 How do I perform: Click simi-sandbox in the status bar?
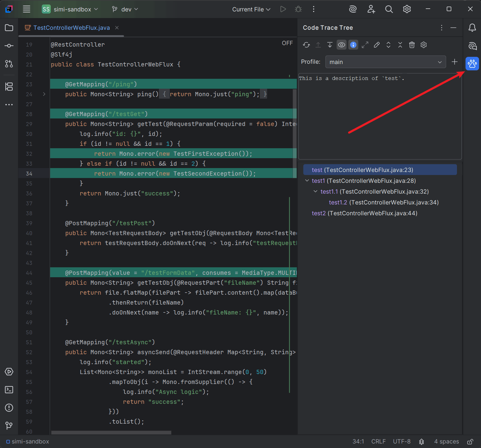[28, 441]
